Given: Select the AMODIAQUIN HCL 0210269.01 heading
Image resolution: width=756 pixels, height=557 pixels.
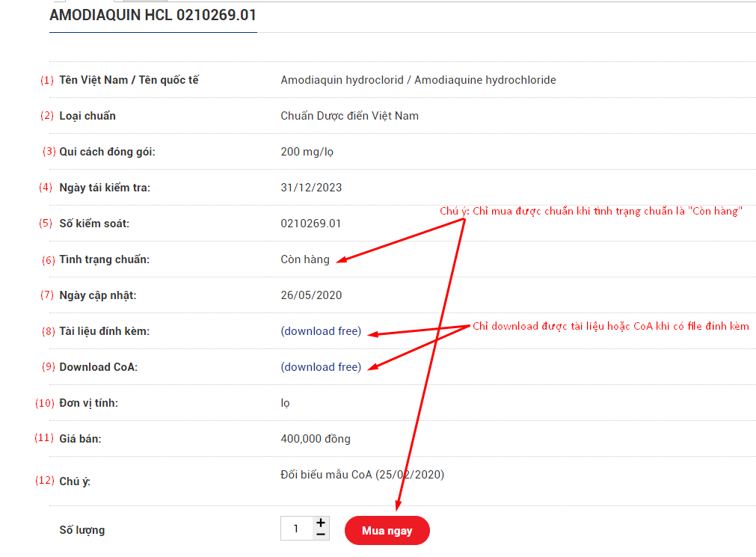Looking at the screenshot, I should tap(153, 16).
